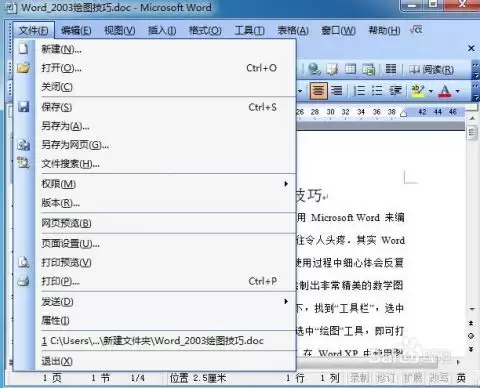Click the next page double-arrow icon
480x388 pixels.
471,349
